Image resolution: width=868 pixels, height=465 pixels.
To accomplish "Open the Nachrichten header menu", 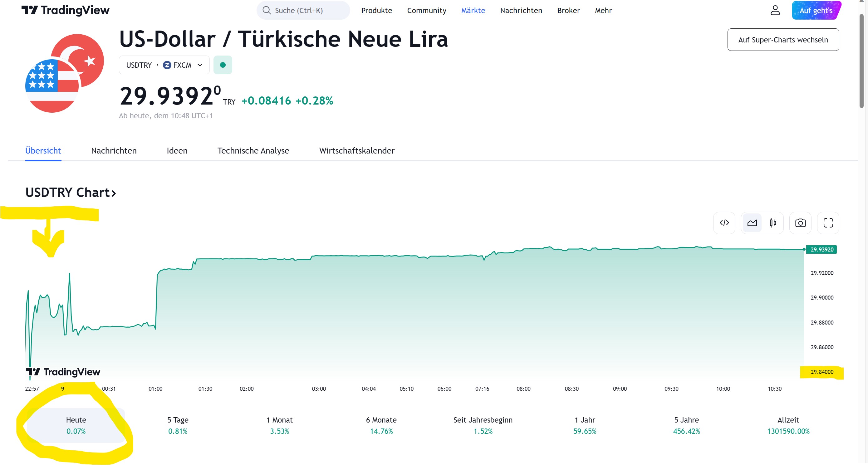I will (x=521, y=10).
